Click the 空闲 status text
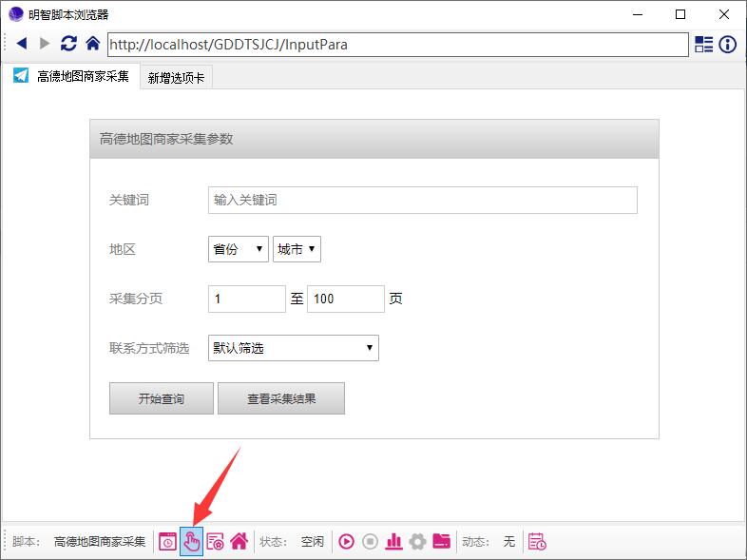 [313, 542]
